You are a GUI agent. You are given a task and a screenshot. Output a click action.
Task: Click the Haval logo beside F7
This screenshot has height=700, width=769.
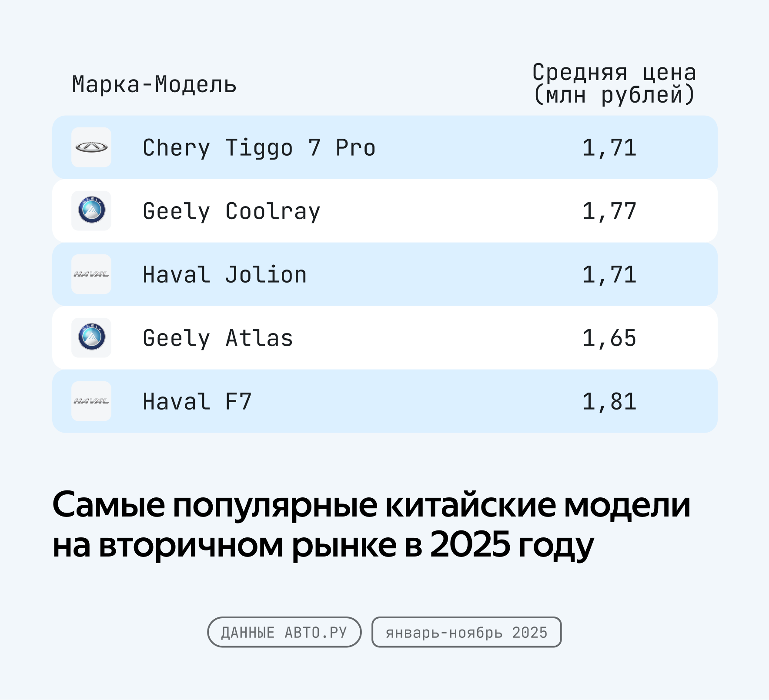click(x=91, y=401)
